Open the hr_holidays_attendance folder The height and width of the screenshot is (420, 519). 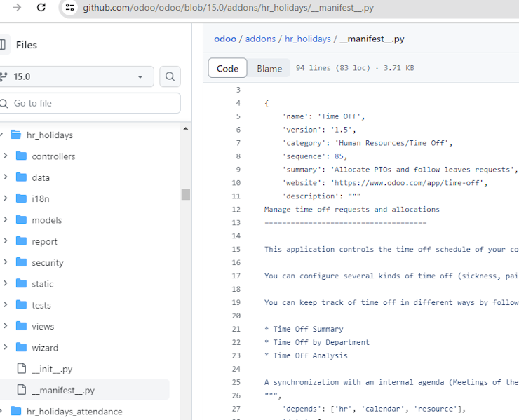coord(74,412)
